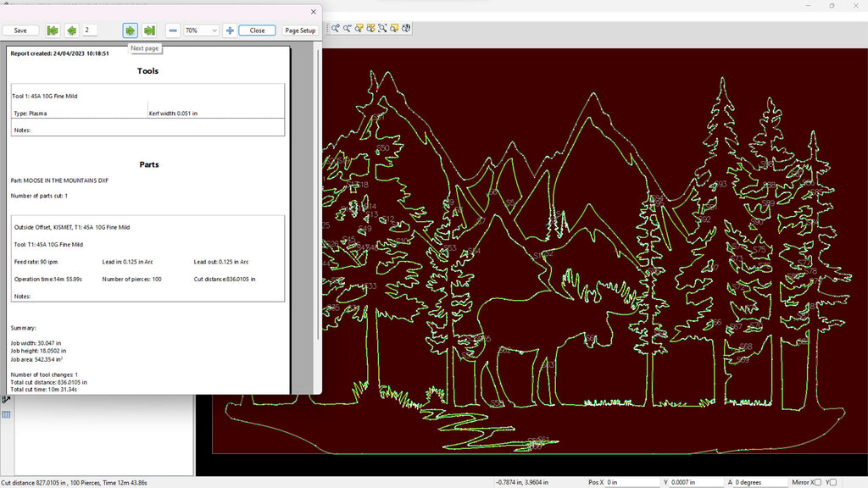Maximize or restore the main application window
Viewport: 868px width, 488px height.
point(832,6)
